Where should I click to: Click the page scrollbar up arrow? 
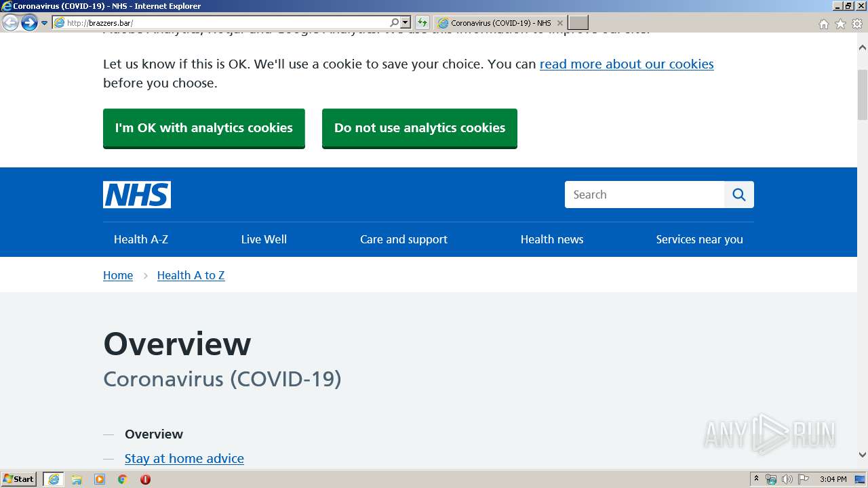coord(863,47)
